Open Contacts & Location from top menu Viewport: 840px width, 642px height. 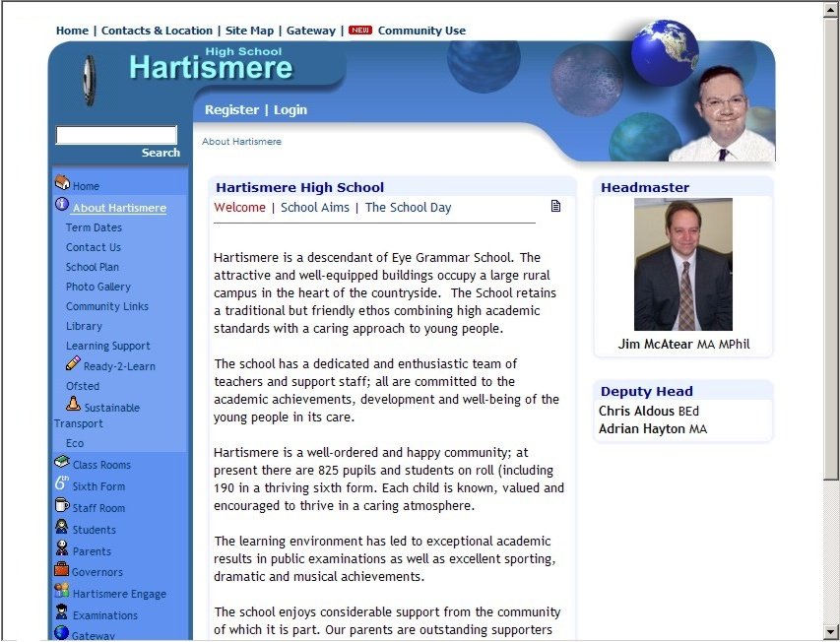click(157, 31)
